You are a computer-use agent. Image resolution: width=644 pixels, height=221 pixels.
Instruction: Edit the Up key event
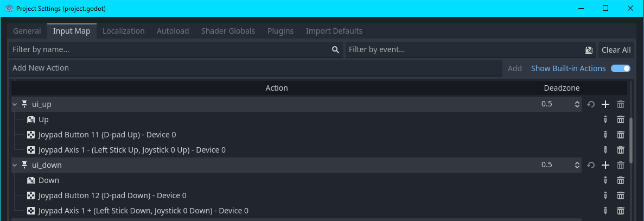click(x=605, y=119)
